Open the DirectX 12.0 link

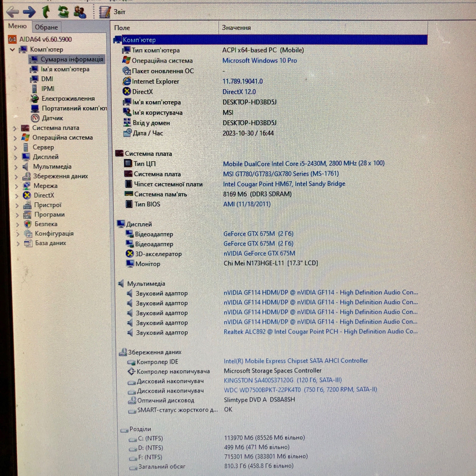[x=239, y=92]
